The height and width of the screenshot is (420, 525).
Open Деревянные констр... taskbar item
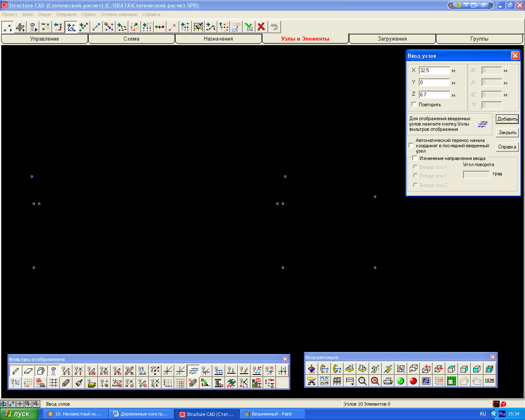142,414
